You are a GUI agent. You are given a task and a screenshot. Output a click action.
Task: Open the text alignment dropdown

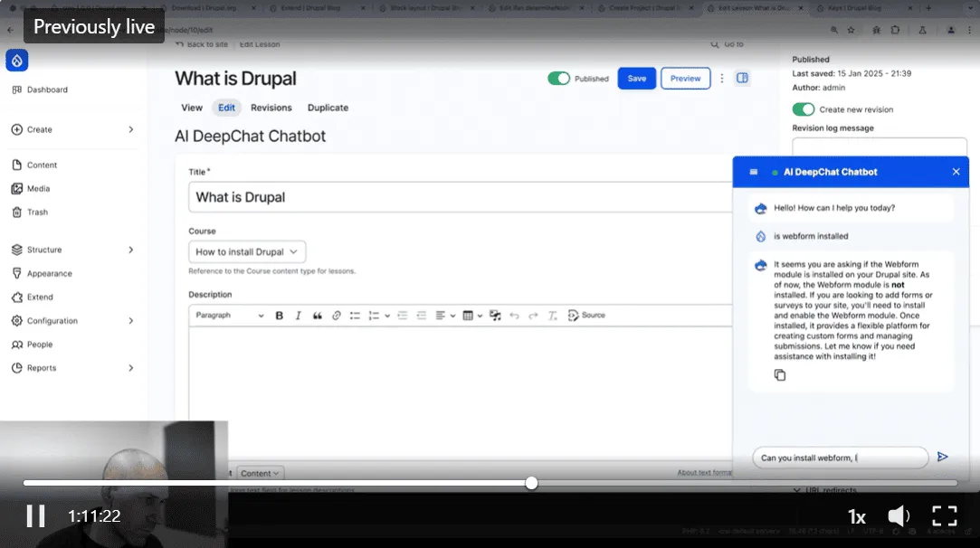pyautogui.click(x=445, y=316)
